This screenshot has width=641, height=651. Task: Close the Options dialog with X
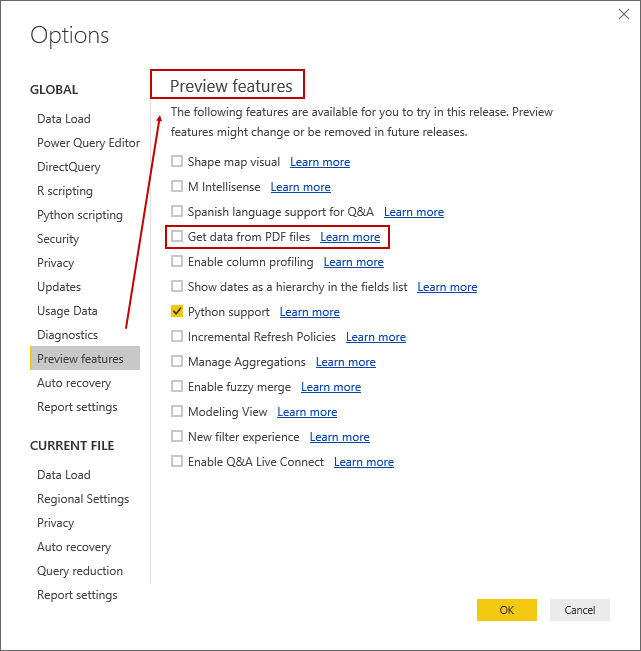(x=624, y=13)
